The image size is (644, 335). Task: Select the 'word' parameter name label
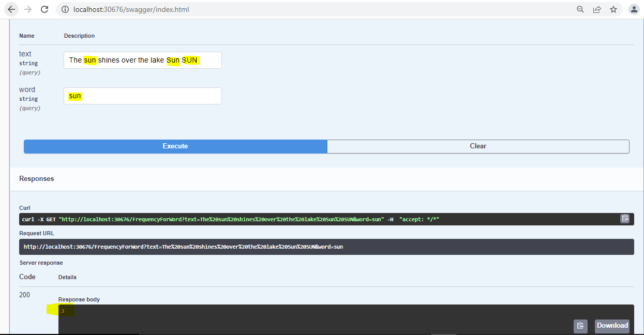[x=27, y=89]
